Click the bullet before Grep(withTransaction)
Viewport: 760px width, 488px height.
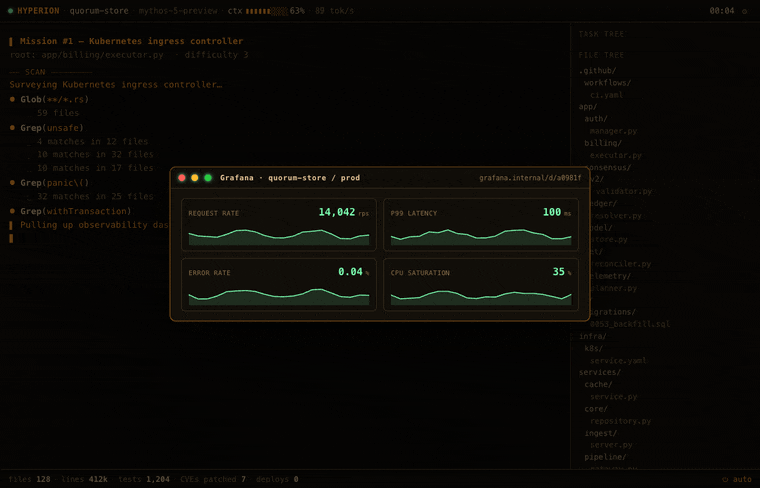tap(13, 211)
